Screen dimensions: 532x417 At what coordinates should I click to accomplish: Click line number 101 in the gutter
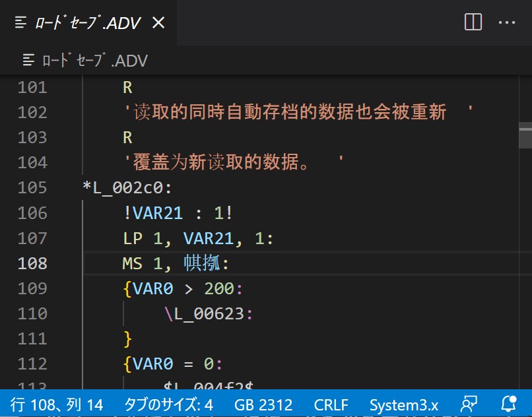(32, 86)
